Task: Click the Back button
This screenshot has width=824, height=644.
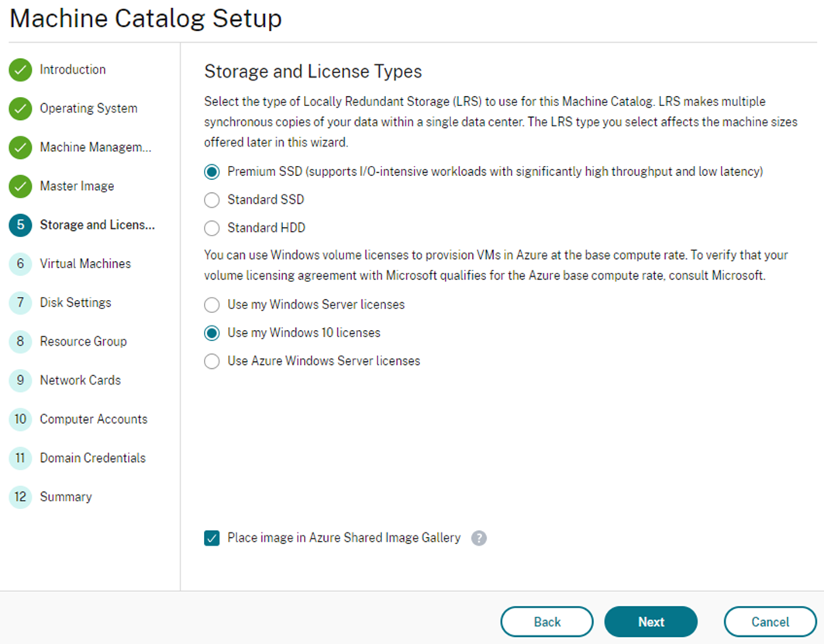Action: [547, 622]
